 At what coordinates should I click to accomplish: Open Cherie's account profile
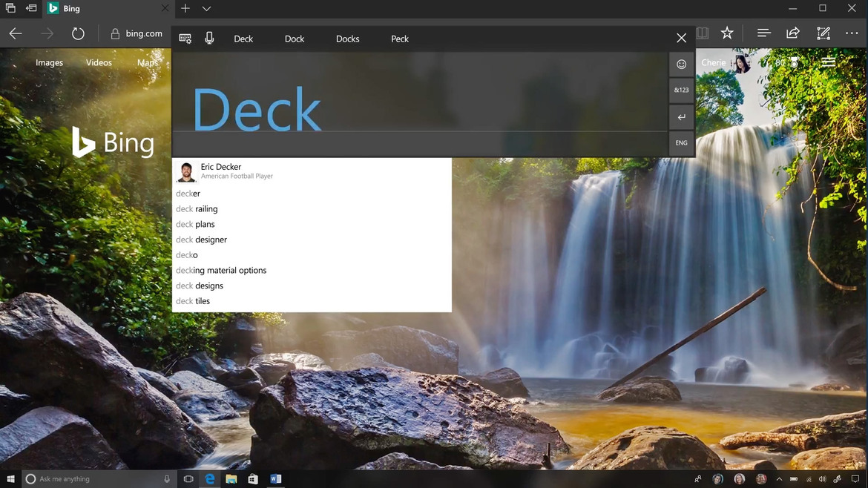coord(713,62)
